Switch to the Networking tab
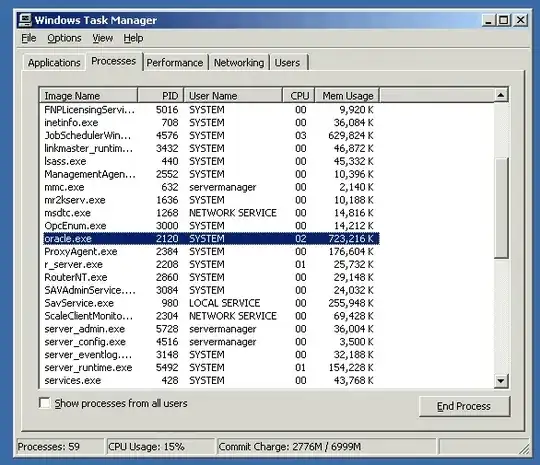 pos(239,63)
